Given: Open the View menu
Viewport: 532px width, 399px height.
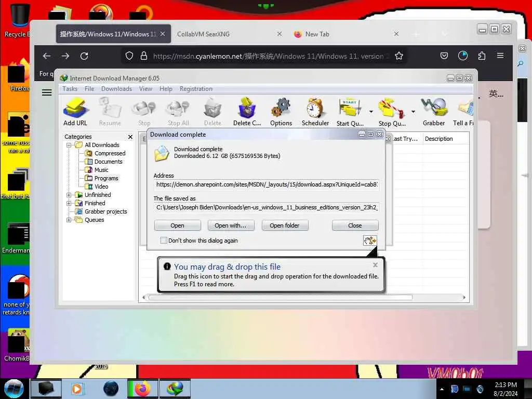Looking at the screenshot, I should (145, 89).
